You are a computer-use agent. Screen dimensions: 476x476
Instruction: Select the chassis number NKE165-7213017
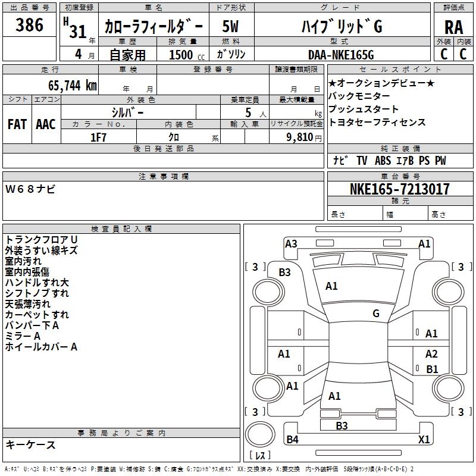399,190
